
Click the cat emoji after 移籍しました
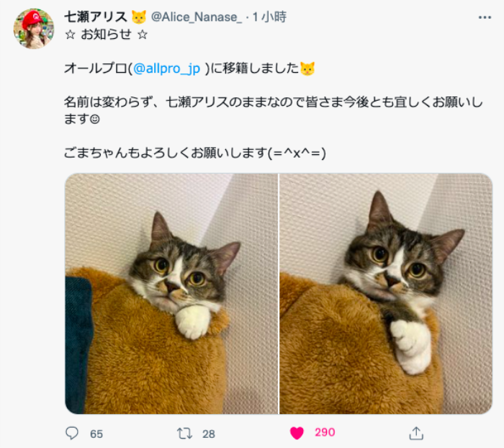[x=307, y=68]
